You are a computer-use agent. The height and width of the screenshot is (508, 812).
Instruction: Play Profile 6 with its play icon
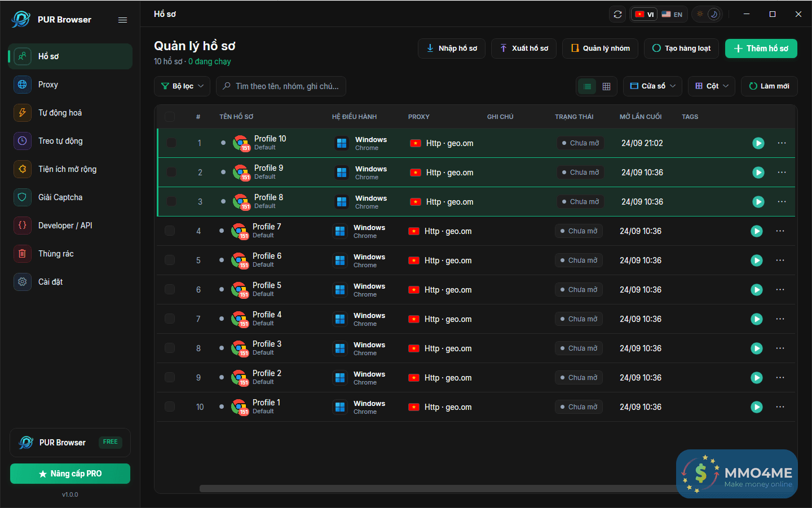(x=757, y=260)
